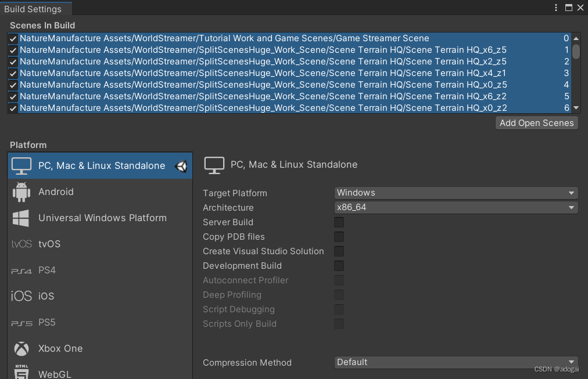588x379 pixels.
Task: Open the window kebab options menu
Action: (555, 8)
